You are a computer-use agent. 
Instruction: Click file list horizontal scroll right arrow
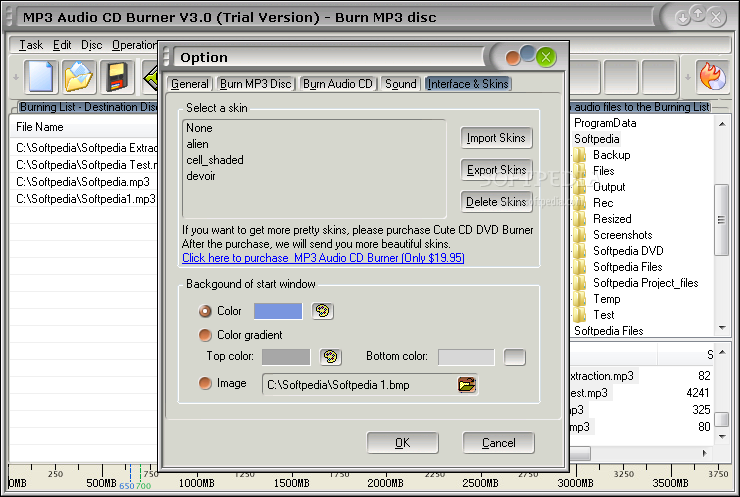(704, 454)
